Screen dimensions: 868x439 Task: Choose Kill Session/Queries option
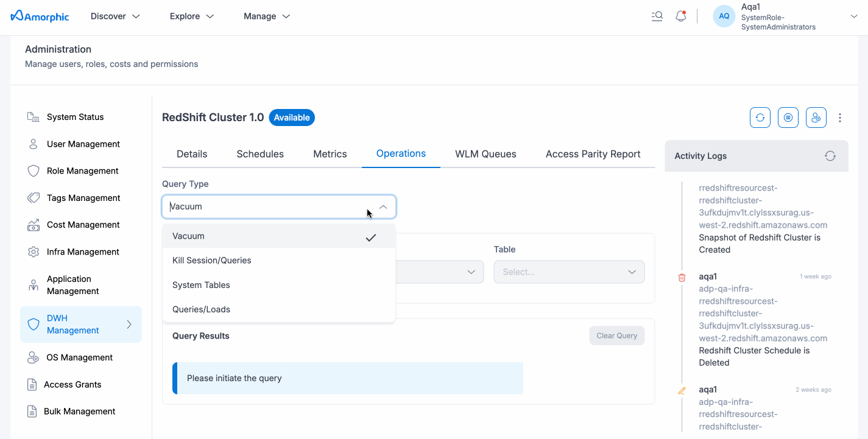279,261
